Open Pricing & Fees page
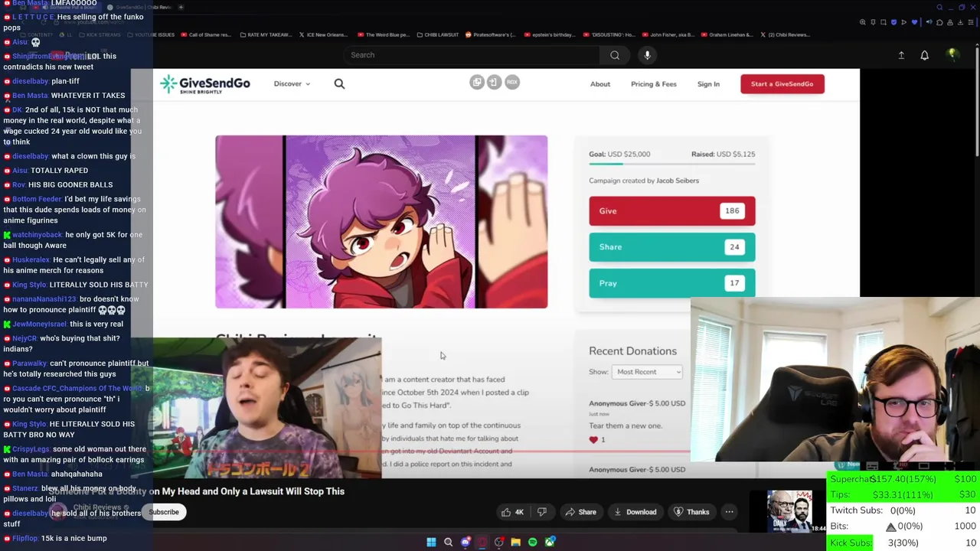The image size is (980, 551). click(654, 84)
